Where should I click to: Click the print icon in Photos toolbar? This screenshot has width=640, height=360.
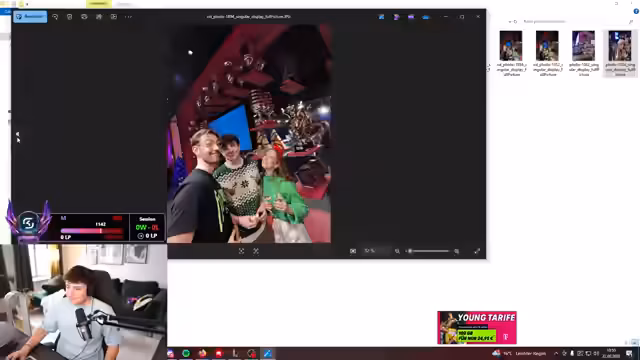tap(84, 17)
